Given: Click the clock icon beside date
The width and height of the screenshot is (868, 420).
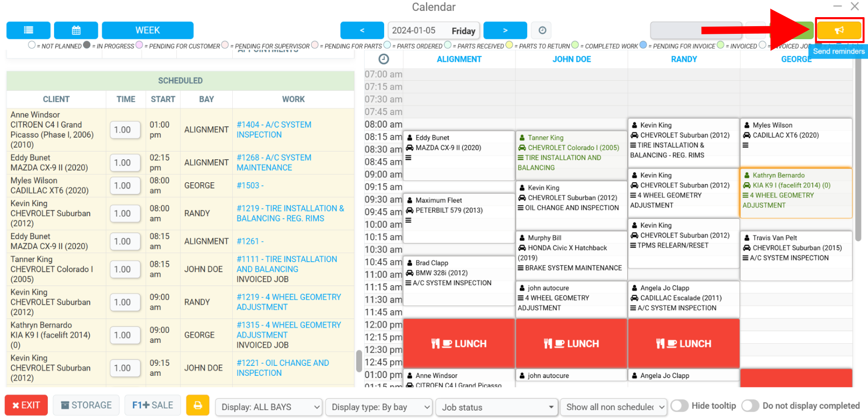Looking at the screenshot, I should click(x=542, y=30).
